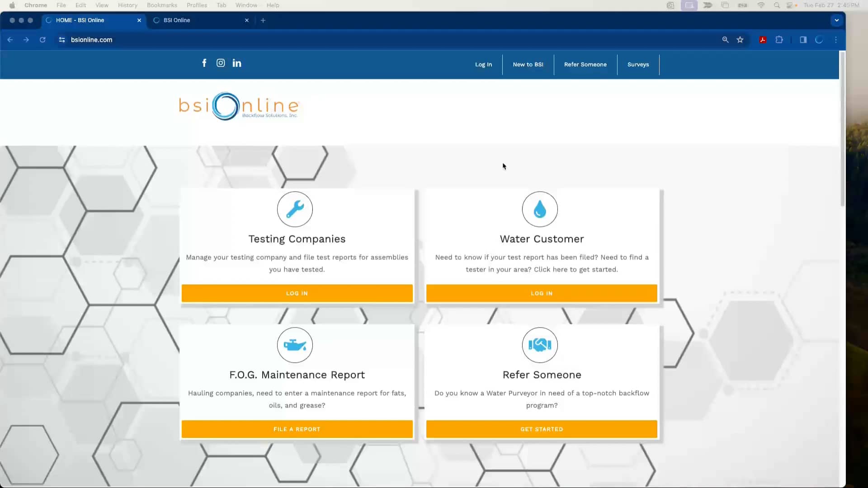This screenshot has width=868, height=488.
Task: Toggle the bookmark star for this page
Action: pyautogui.click(x=741, y=40)
